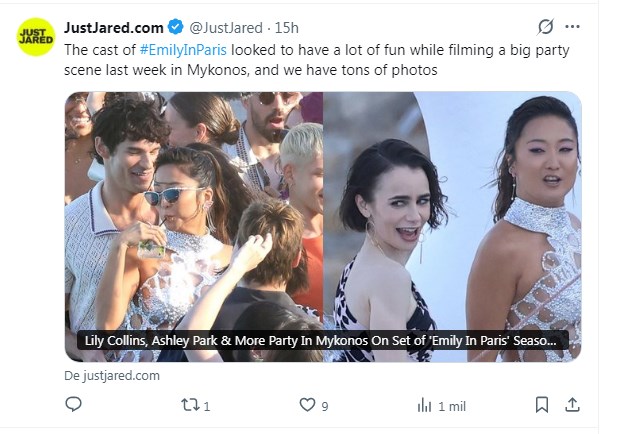Viewport: 620px width, 434px height.
Task: Click the reply speech bubble icon
Action: click(x=73, y=404)
